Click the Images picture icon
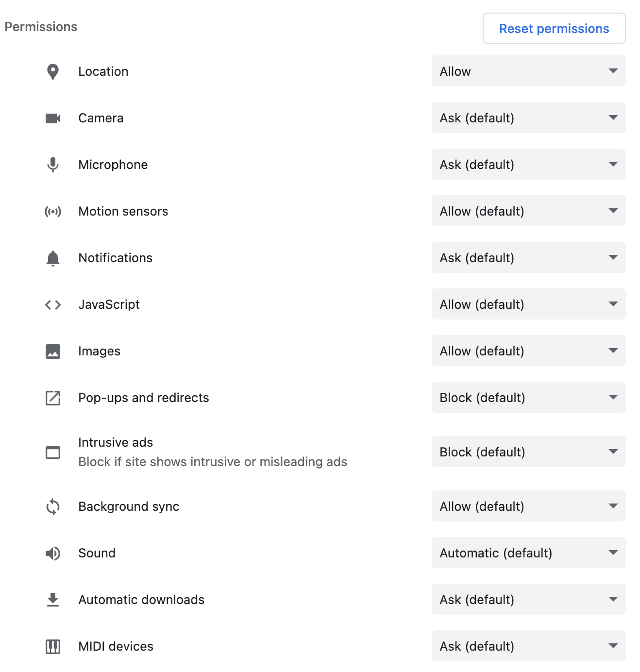This screenshot has height=672, width=640. pos(53,351)
